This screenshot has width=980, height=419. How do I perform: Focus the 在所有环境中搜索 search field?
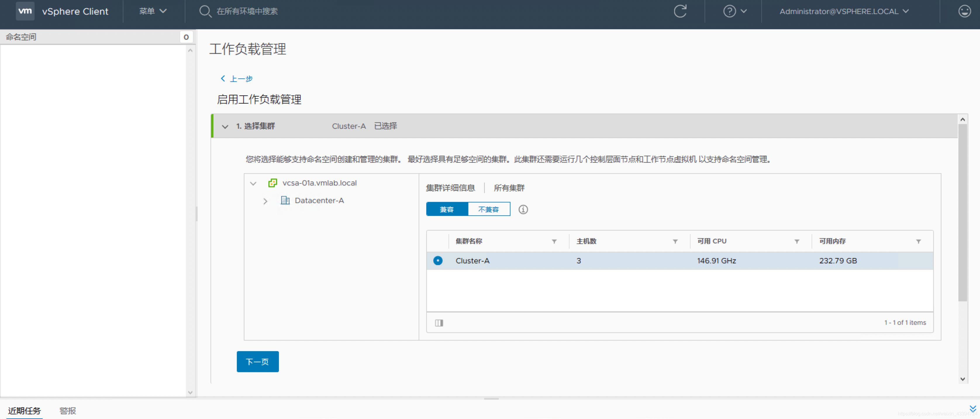(x=247, y=11)
